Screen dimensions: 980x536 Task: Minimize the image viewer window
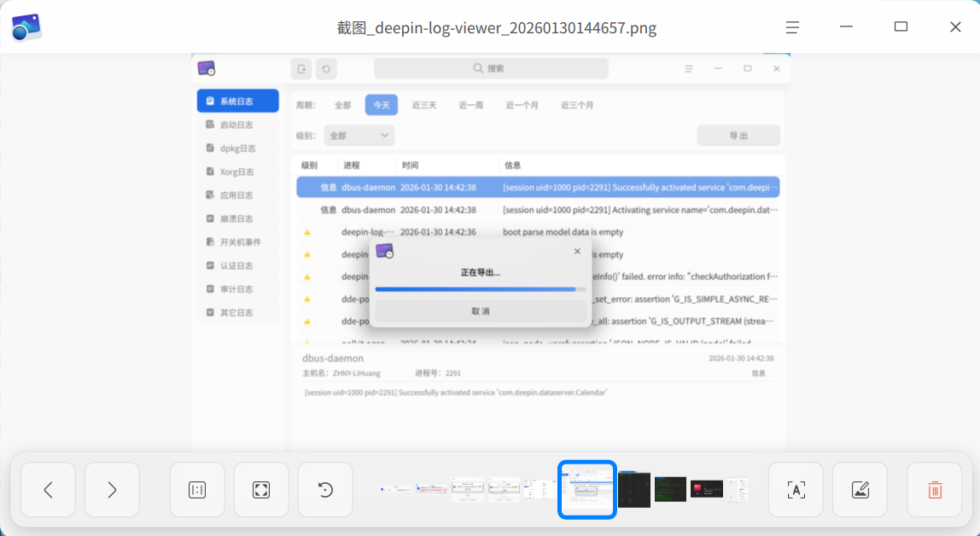(846, 26)
